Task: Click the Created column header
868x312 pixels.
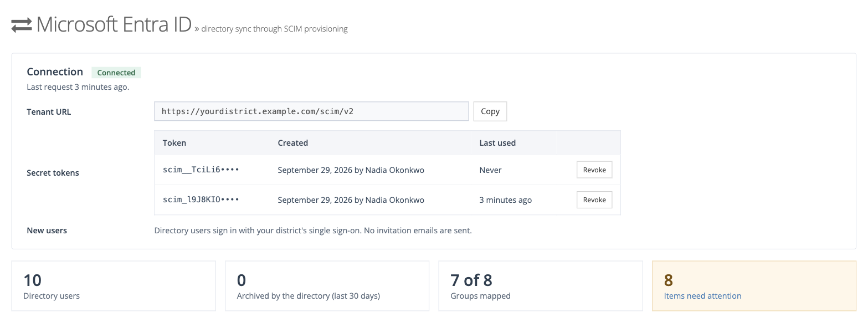Action: point(293,143)
